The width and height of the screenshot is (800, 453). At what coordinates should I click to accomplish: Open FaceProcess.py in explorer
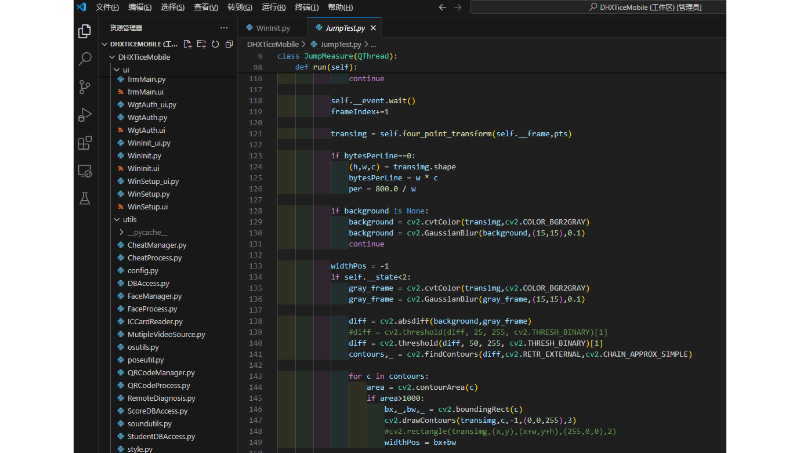152,309
